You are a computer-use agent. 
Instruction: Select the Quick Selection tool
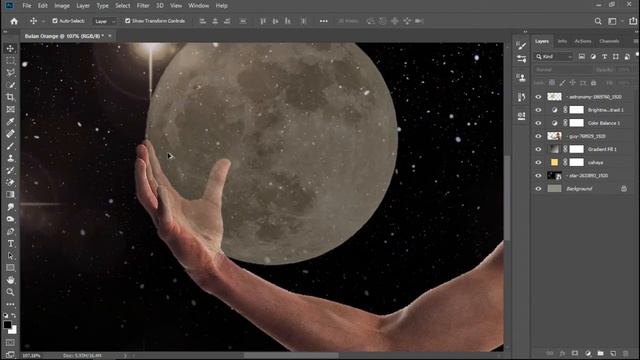pos(10,85)
